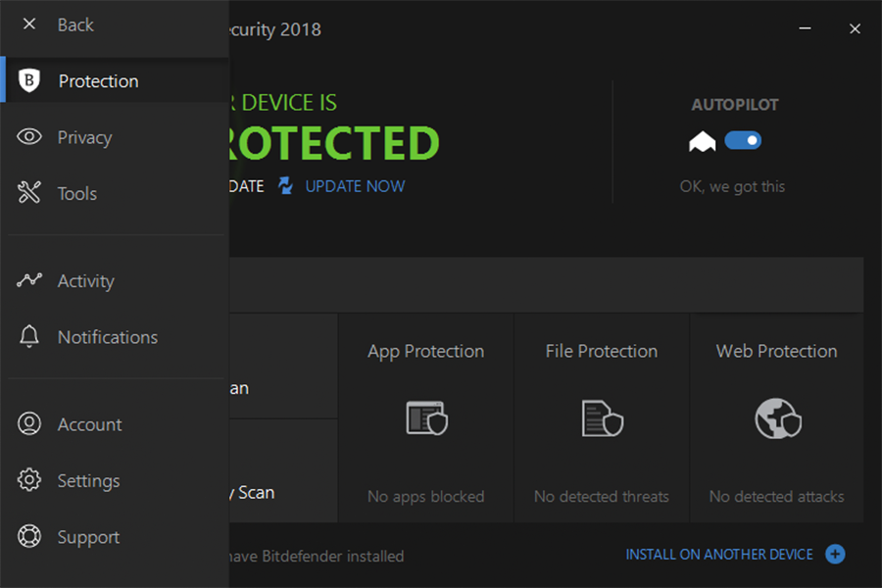This screenshot has height=588, width=882.
Task: Click the App Protection window-shield icon
Action: [x=427, y=418]
